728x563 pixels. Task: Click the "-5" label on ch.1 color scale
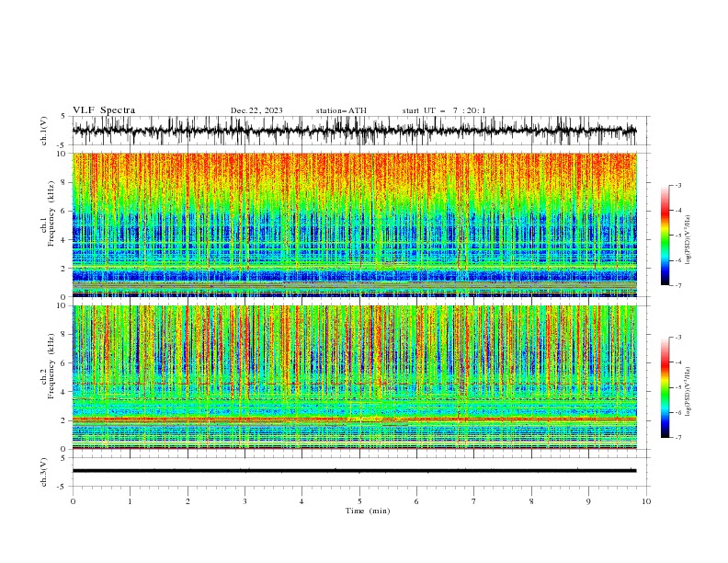pos(677,236)
